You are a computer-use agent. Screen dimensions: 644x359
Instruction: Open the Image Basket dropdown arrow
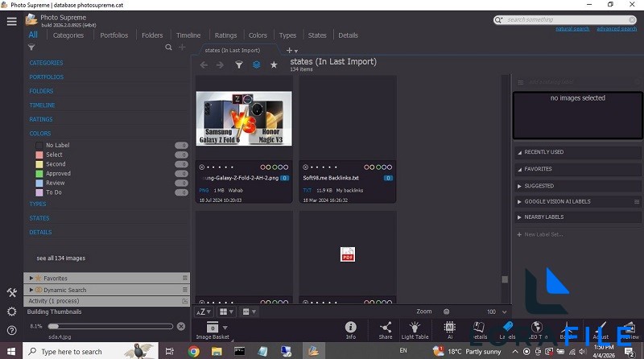pos(225,328)
